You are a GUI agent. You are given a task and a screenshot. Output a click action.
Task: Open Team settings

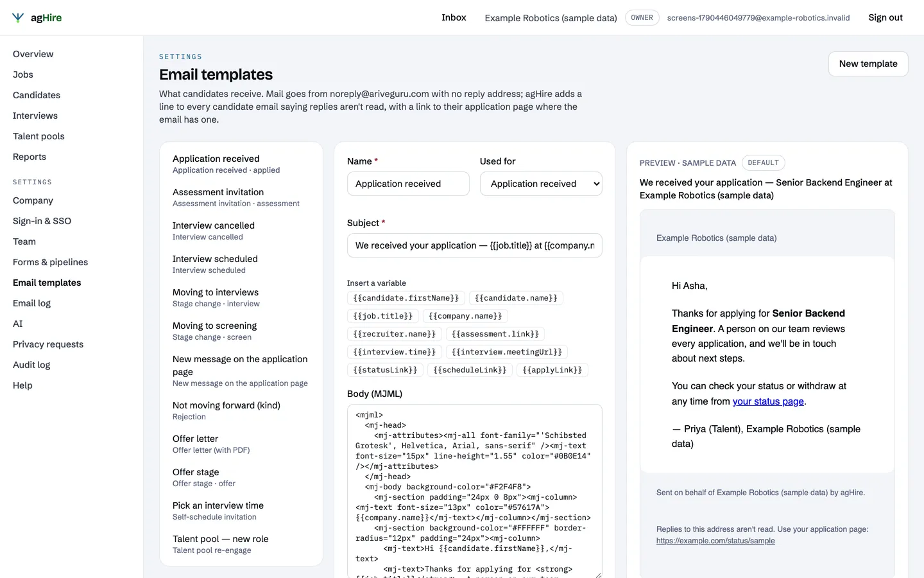click(24, 241)
